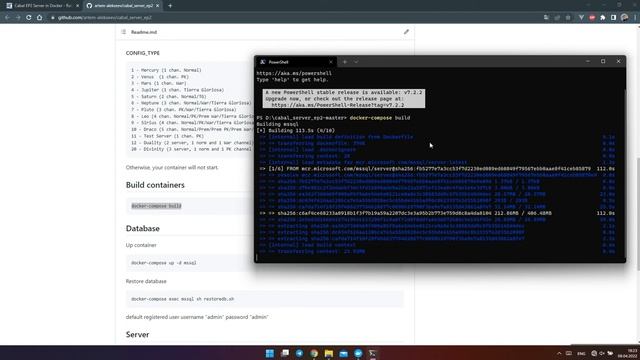
Task: Click the CONFIG_TYPE heading
Action: coord(142,53)
